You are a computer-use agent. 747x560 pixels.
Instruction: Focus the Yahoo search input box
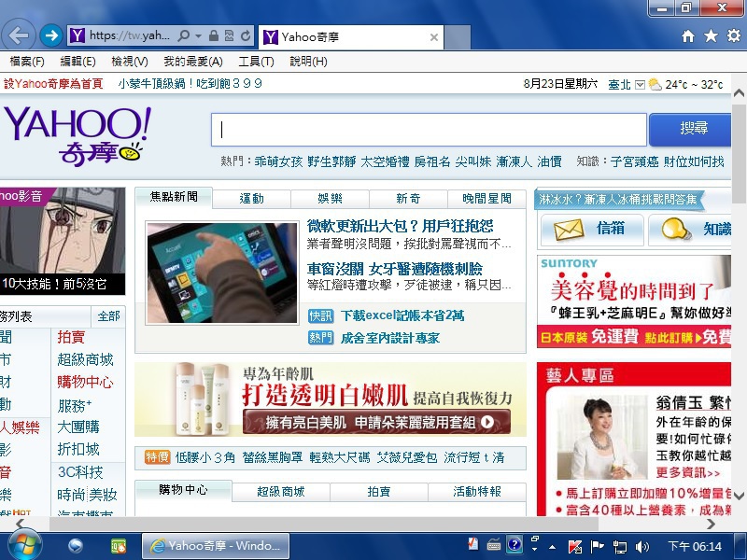429,130
